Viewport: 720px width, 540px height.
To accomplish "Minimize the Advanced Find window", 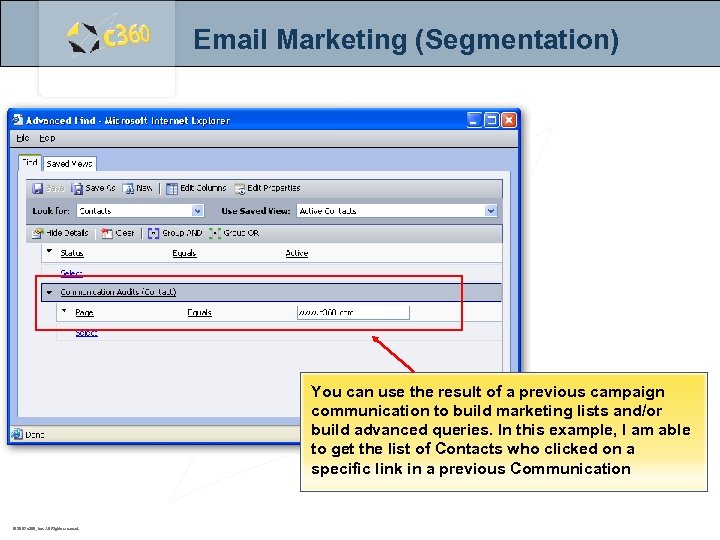I will [474, 120].
